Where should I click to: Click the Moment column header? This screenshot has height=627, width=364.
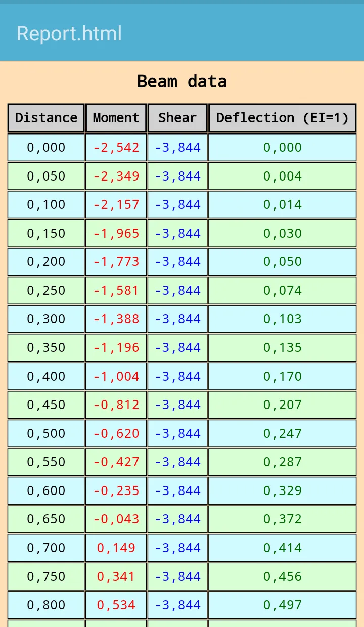click(116, 118)
